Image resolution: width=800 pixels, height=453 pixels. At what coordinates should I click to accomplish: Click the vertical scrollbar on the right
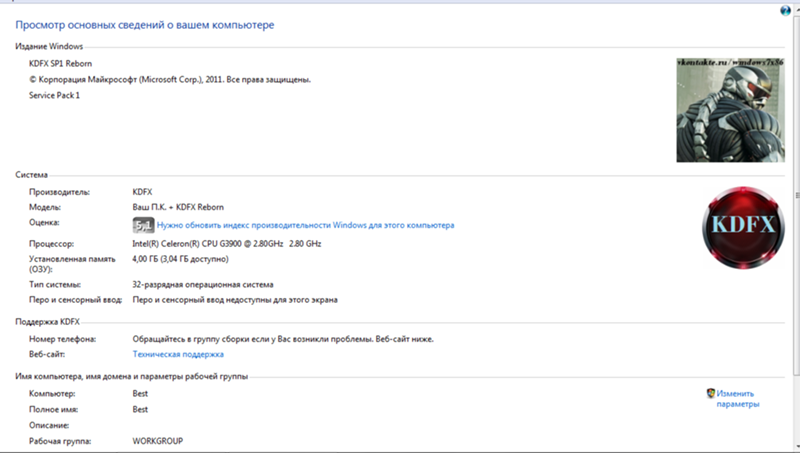click(x=796, y=194)
